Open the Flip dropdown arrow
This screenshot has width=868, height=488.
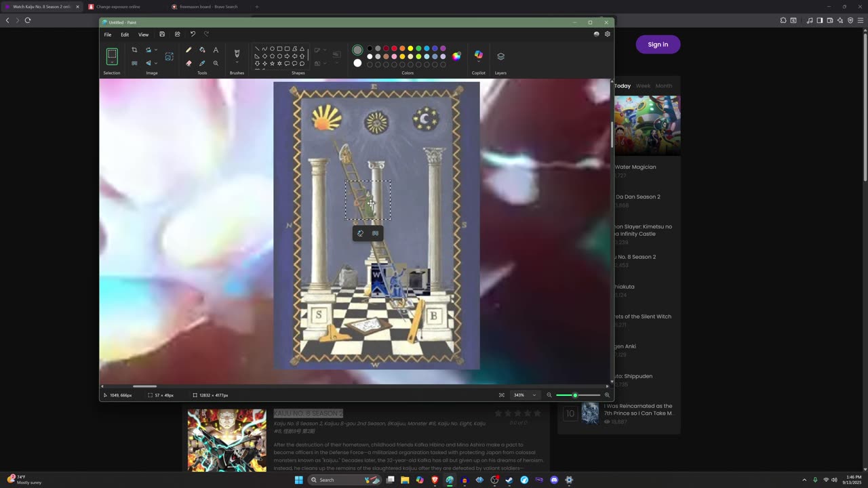[156, 63]
